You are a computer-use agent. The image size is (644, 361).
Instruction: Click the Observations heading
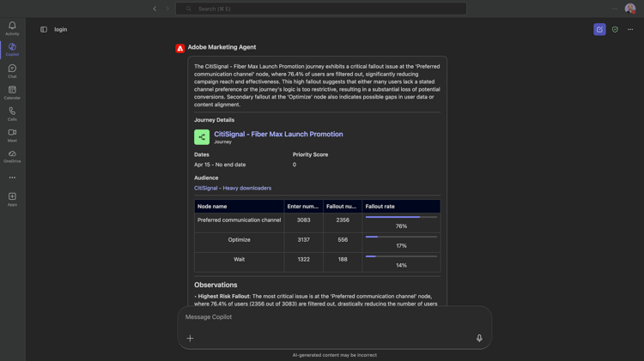216,285
